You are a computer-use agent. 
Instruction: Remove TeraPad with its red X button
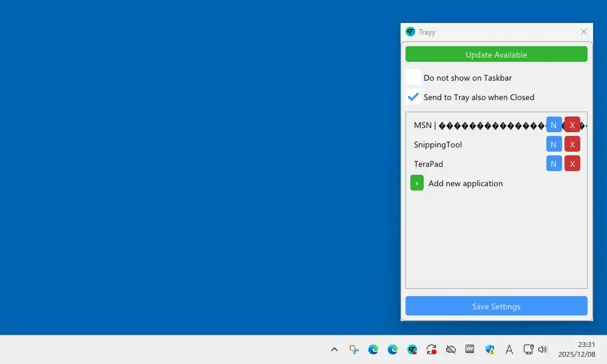(x=572, y=164)
